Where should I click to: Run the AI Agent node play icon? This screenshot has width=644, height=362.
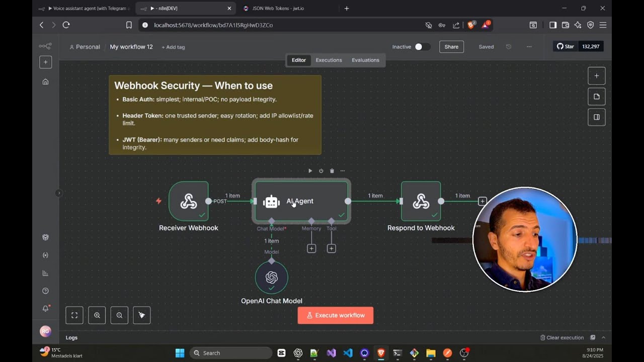[x=310, y=171]
